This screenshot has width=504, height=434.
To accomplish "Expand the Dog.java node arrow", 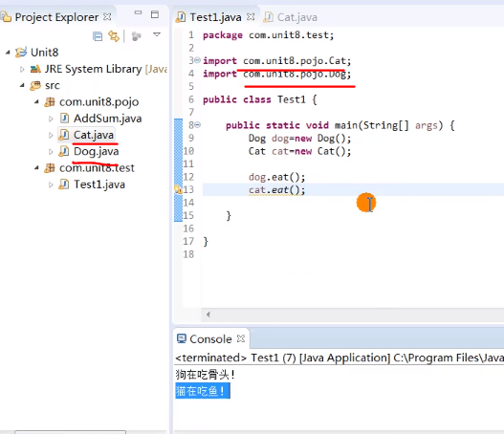I will tap(51, 152).
